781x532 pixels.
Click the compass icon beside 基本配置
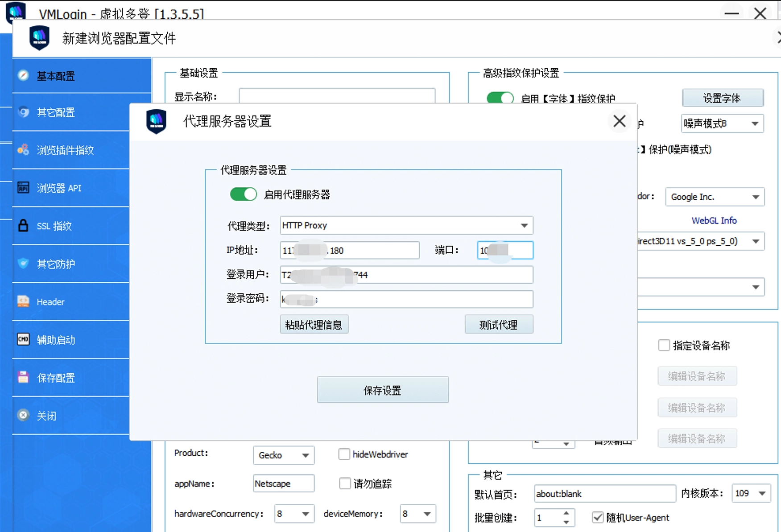point(23,75)
